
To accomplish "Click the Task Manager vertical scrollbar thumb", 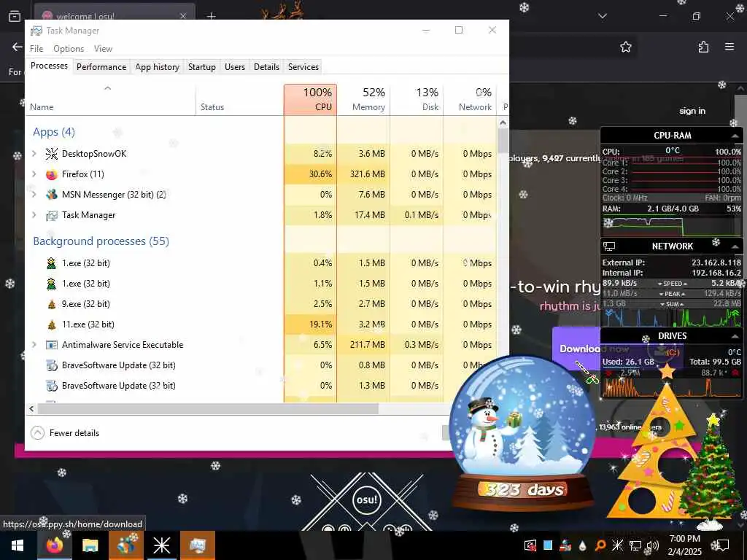I will point(503,141).
